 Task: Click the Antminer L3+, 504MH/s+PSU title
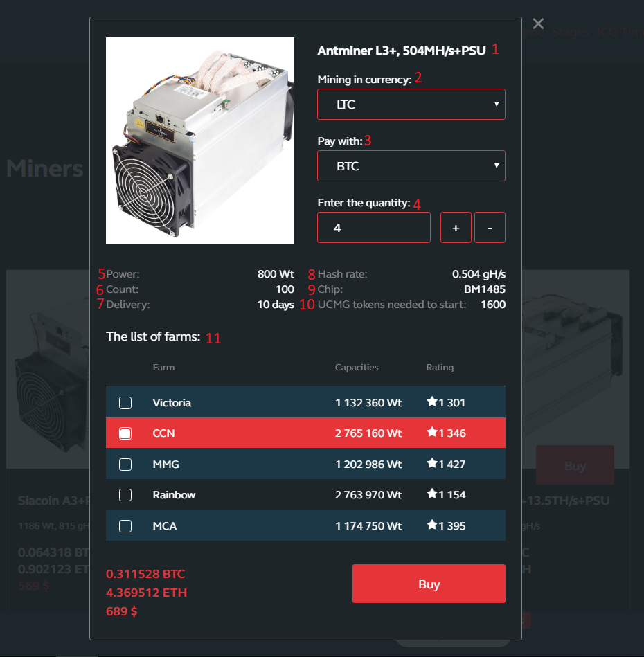coord(402,51)
